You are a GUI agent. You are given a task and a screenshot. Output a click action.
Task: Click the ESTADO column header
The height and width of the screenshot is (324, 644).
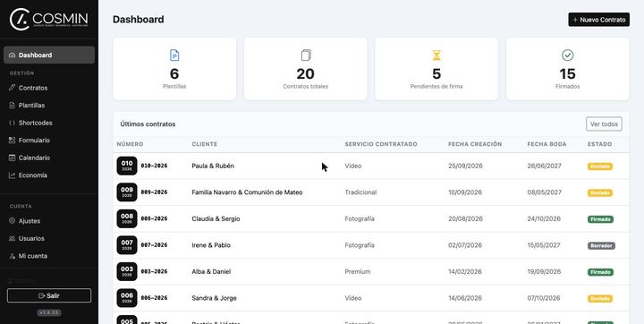(x=599, y=144)
